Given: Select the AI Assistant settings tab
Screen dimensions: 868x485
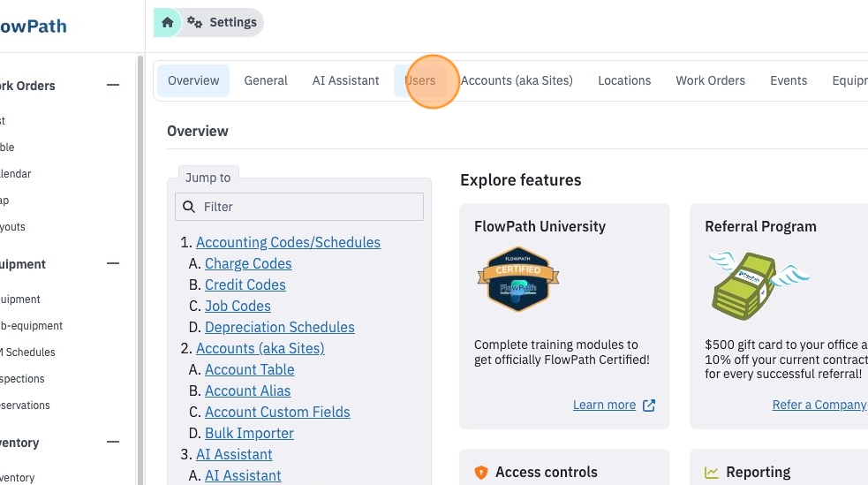Looking at the screenshot, I should 345,81.
